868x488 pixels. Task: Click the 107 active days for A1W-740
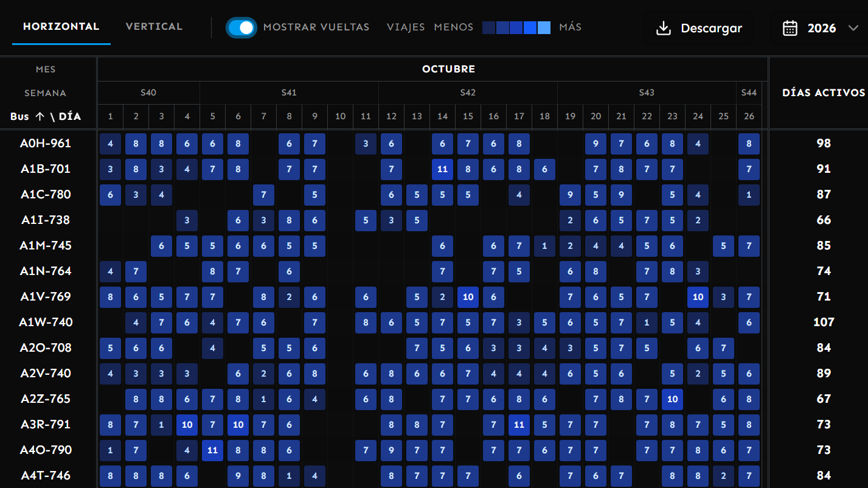tap(824, 322)
